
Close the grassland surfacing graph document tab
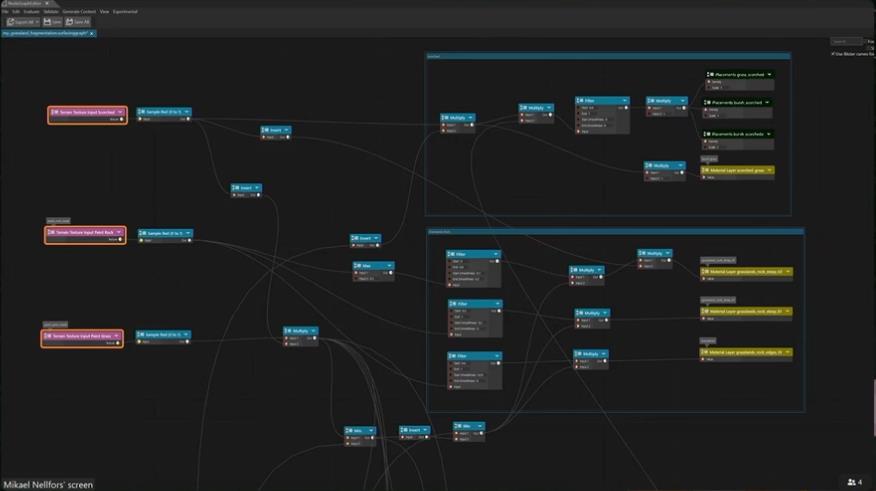click(92, 34)
